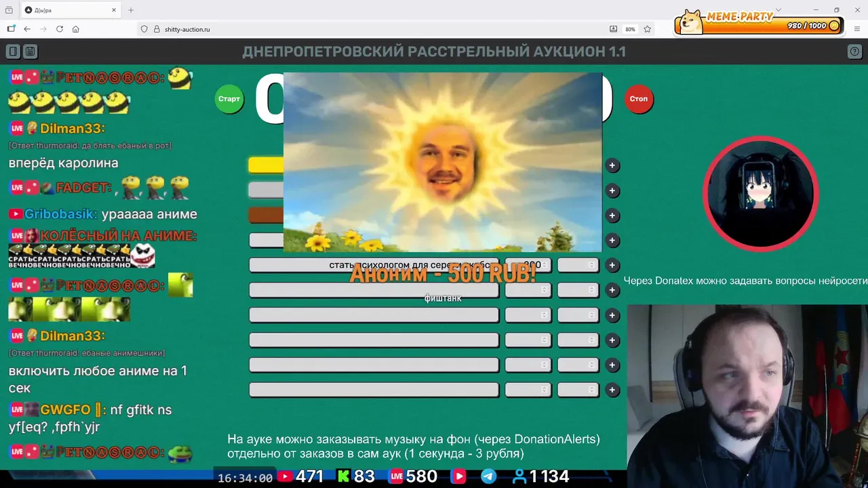
Task: Click the add-amount field on 'стать психологом' row
Action: click(578, 265)
